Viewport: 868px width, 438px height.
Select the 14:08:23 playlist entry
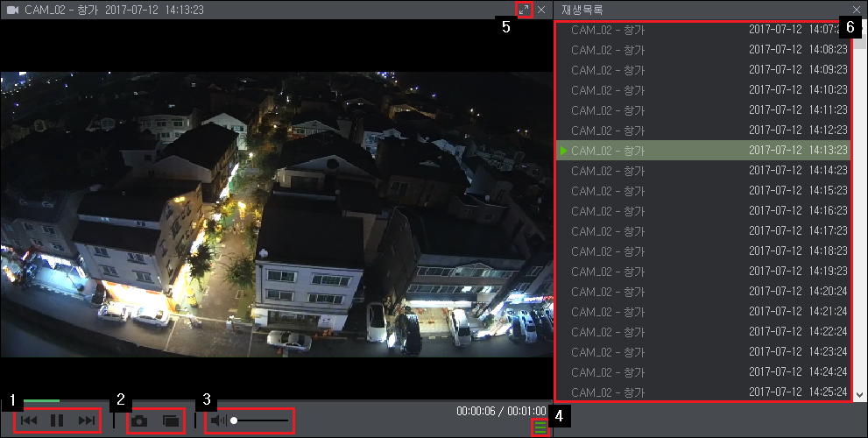(704, 50)
